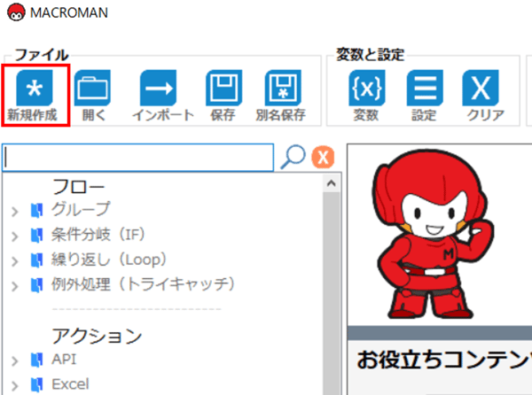The image size is (532, 395).
Task: Click the magnifier search icon
Action: (293, 157)
